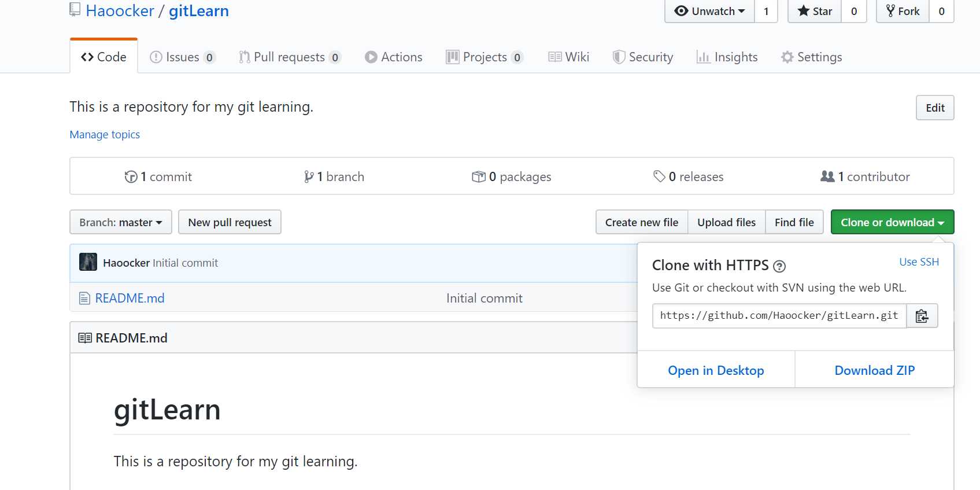
Task: Click the 1 branch stat
Action: [x=334, y=176]
